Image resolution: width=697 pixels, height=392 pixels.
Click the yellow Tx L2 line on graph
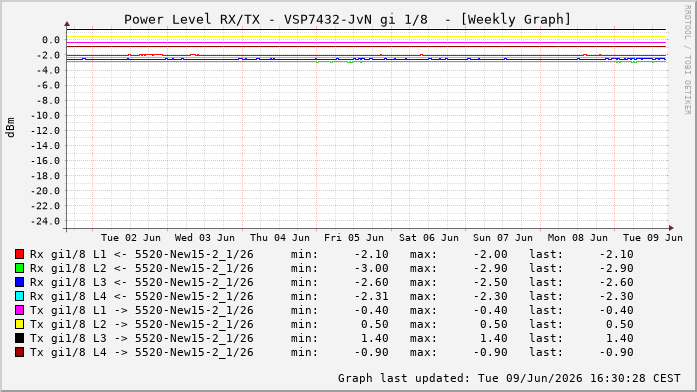[366, 36]
